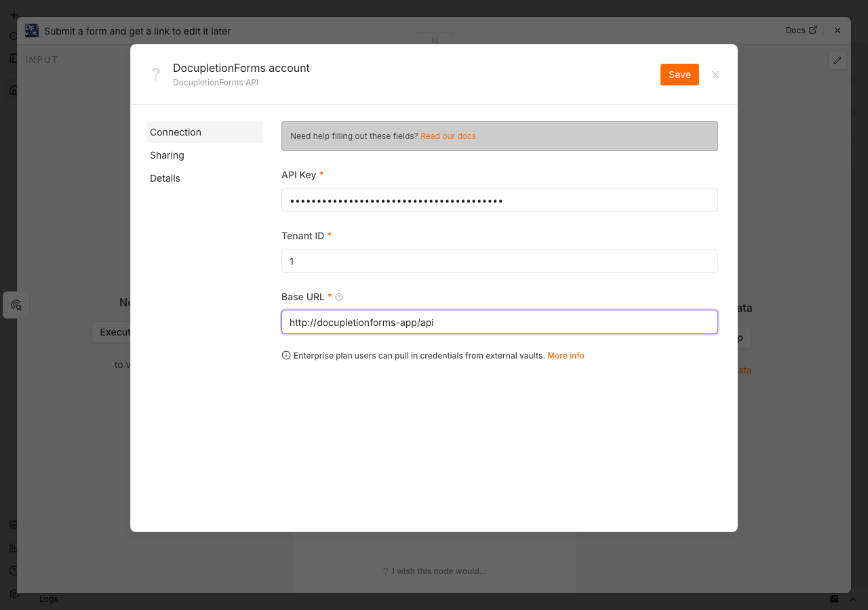This screenshot has width=868, height=610.
Task: Expand the logs panel chevron at bottom right
Action: coord(853,599)
